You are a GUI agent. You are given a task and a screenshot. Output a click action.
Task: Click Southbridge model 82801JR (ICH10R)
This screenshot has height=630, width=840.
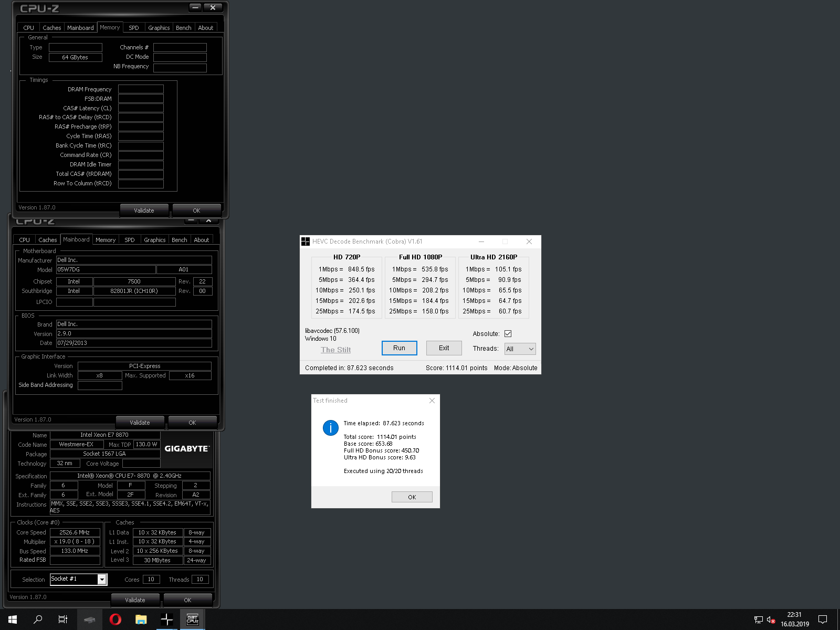[x=134, y=291]
